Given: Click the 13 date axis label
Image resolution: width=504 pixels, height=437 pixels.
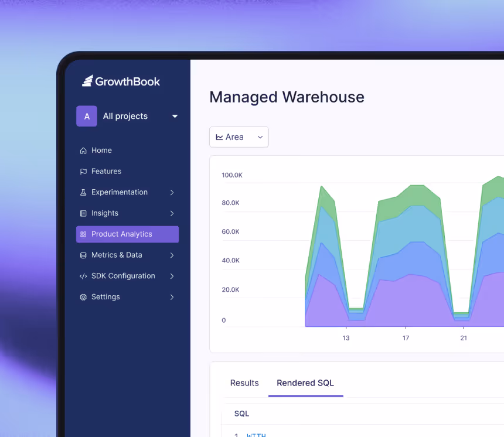Looking at the screenshot, I should click(346, 338).
